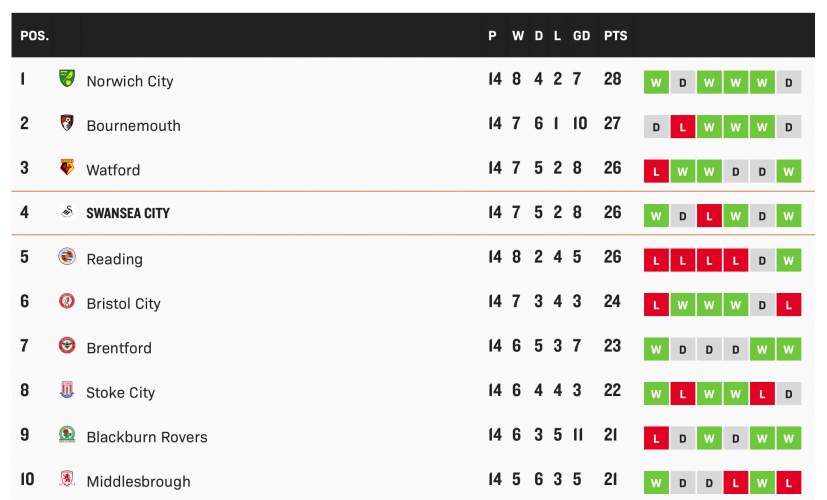Click the Brentford club crest
This screenshot has width=827, height=500.
point(67,346)
